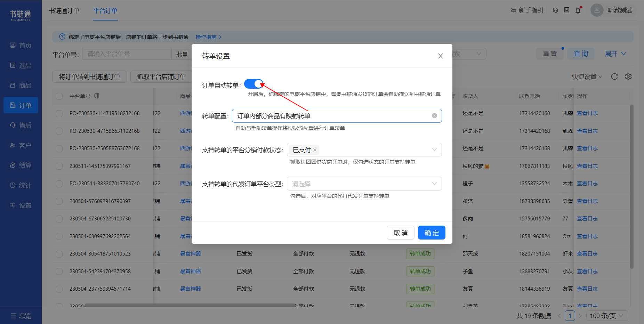
Task: Open the 明澈测试 user avatar
Action: tap(597, 10)
